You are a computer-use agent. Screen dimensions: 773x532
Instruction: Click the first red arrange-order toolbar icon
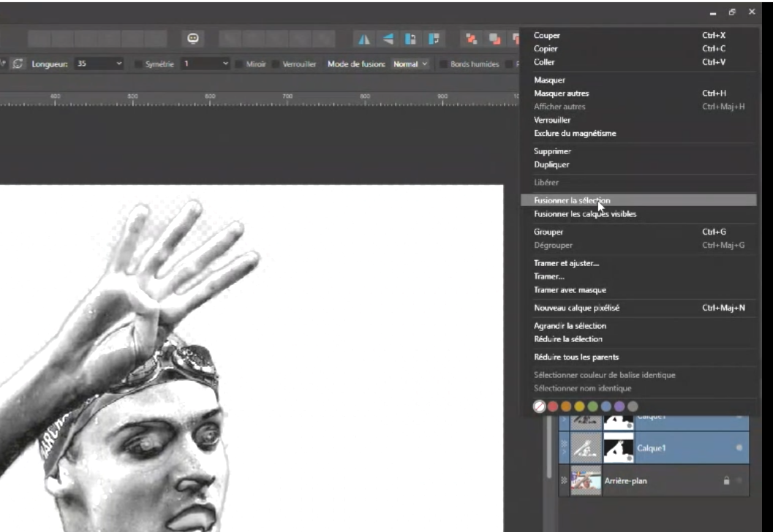click(472, 39)
